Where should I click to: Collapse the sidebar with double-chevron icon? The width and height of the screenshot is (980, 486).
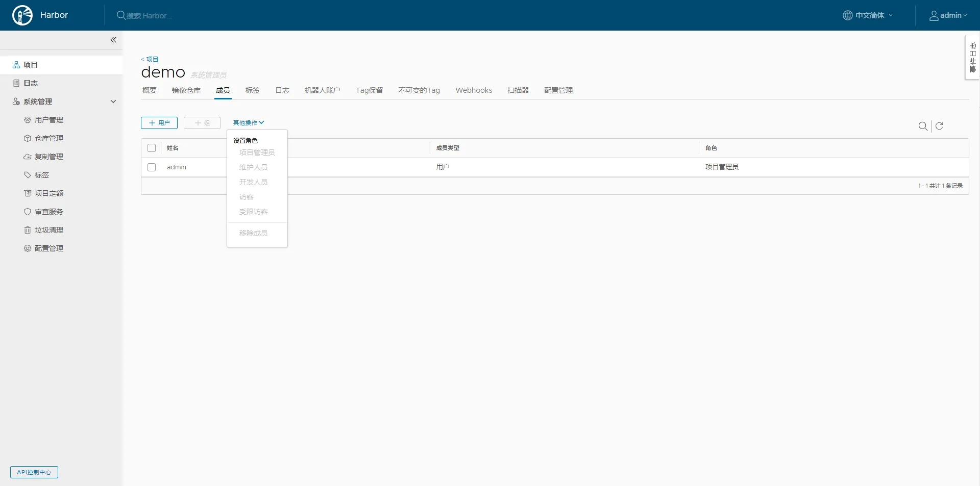[x=113, y=40]
